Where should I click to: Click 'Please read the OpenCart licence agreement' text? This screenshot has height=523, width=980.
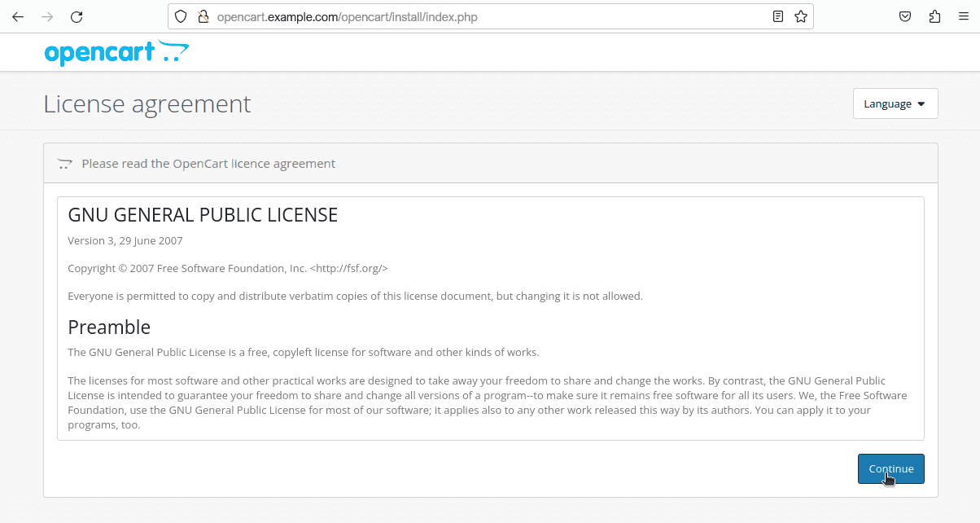pyautogui.click(x=208, y=164)
